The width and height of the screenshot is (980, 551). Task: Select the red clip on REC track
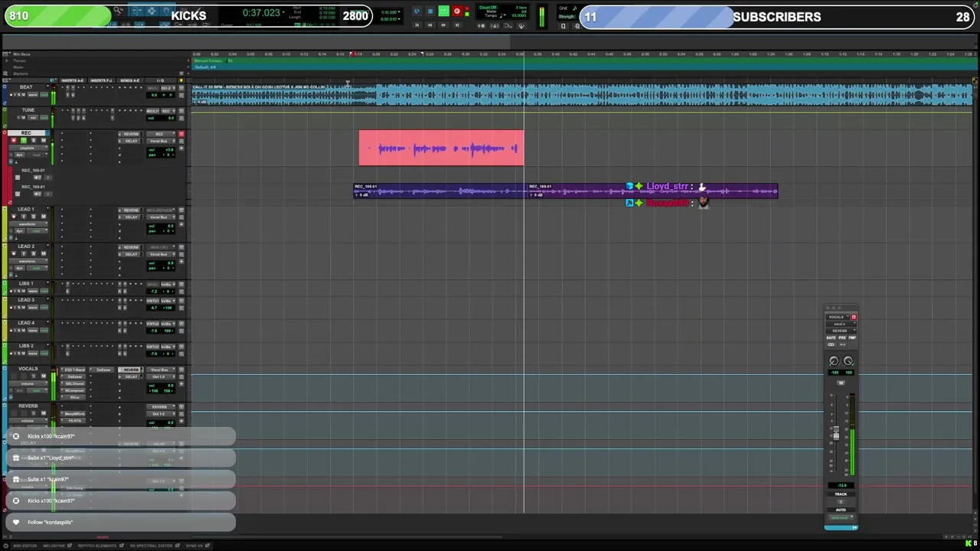pos(442,148)
